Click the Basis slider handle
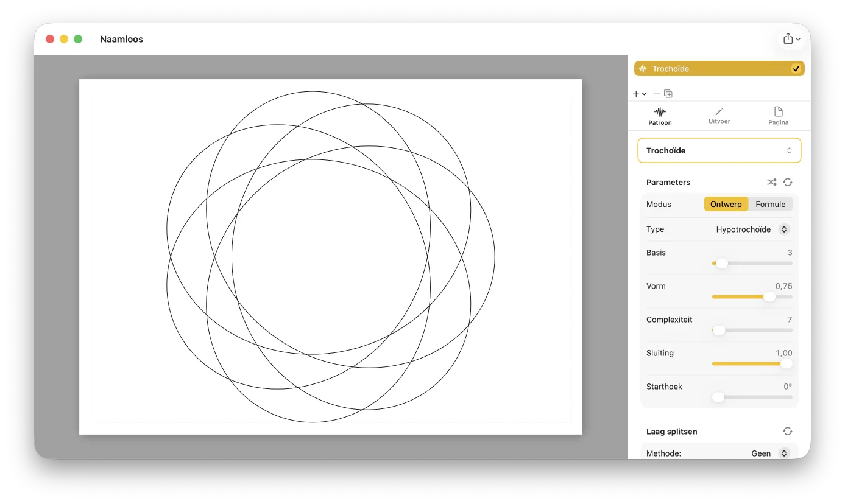 coord(722,263)
